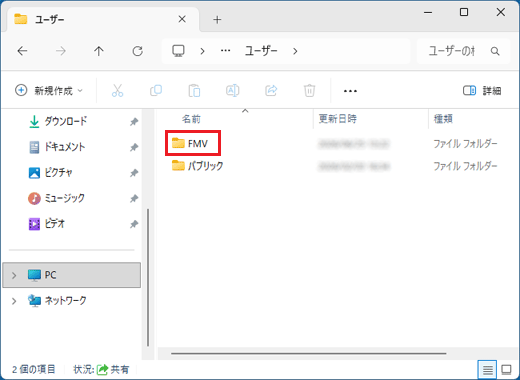Expand the chevron after the monitor icon
This screenshot has width=520, height=380.
202,51
